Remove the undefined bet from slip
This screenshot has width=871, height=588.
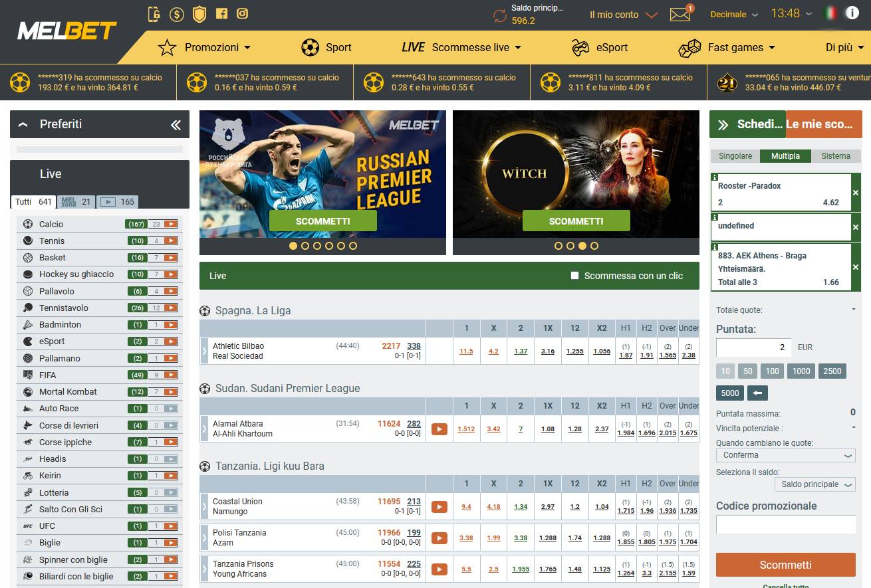tap(856, 227)
